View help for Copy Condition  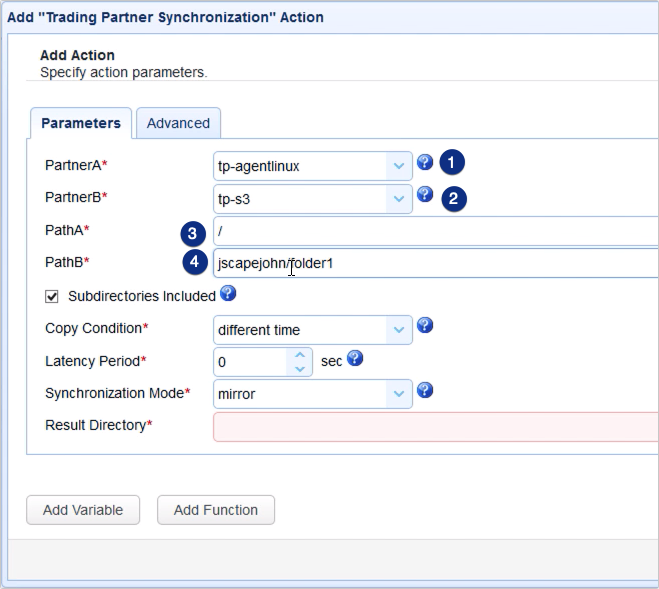coord(425,325)
